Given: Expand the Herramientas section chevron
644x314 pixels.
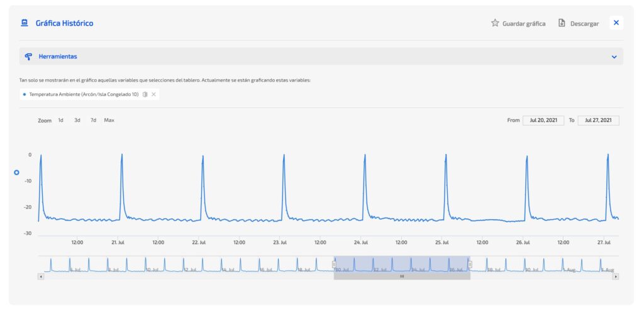Looking at the screenshot, I should (614, 57).
